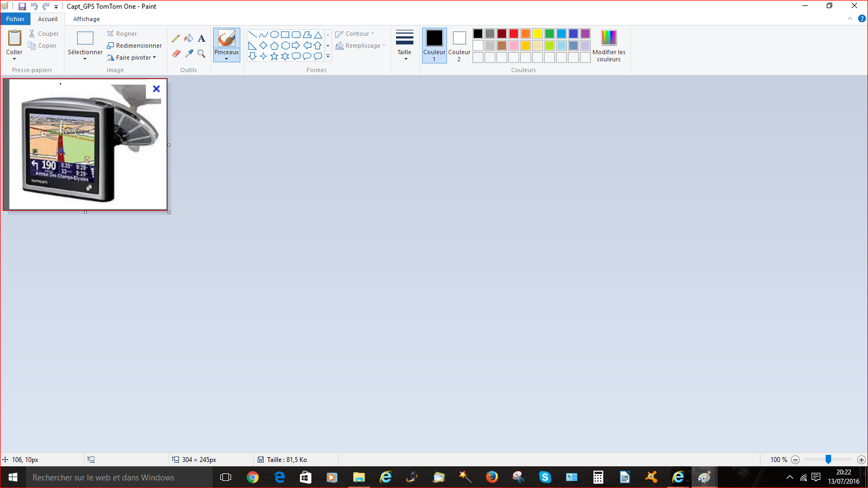Pick the orange color swatch
868x488 pixels.
click(526, 34)
